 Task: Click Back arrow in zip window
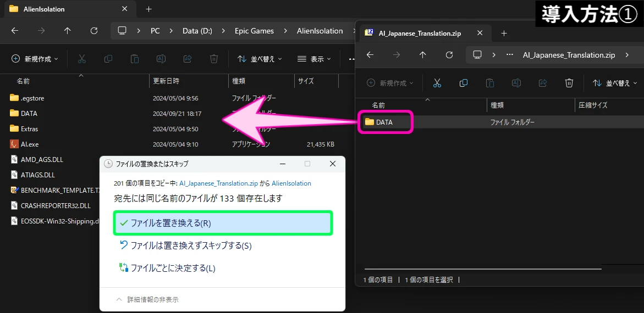tap(370, 54)
